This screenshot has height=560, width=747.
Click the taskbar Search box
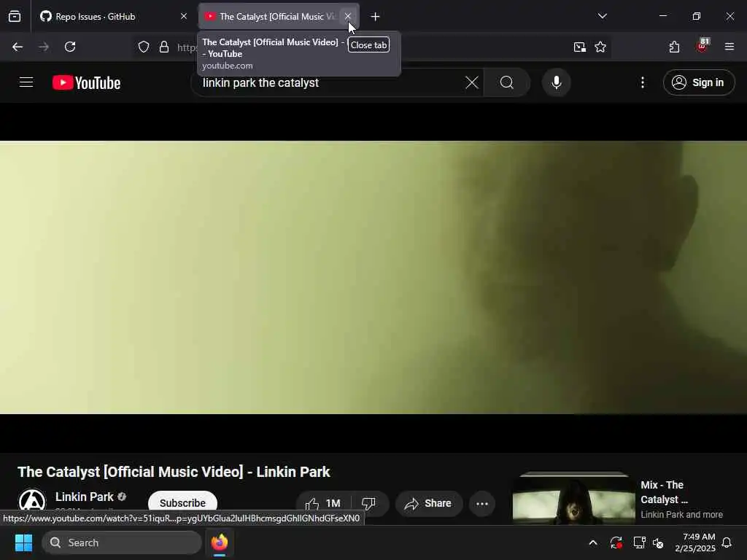(x=122, y=542)
